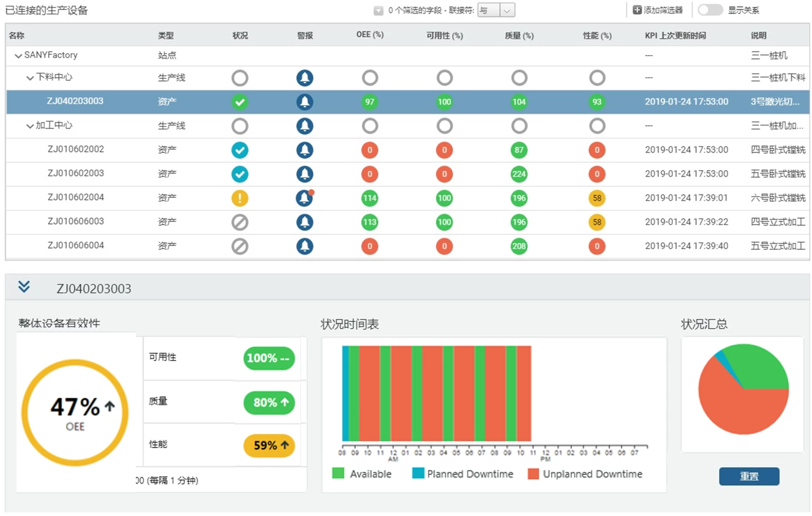The image size is (812, 516).
Task: Sort by the OEE (%) column header
Action: click(x=370, y=35)
